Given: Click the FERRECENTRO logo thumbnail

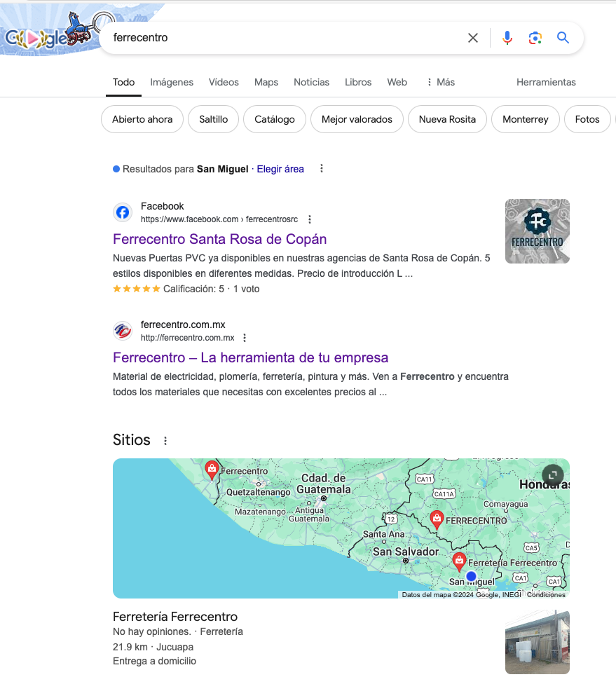Looking at the screenshot, I should point(538,231).
